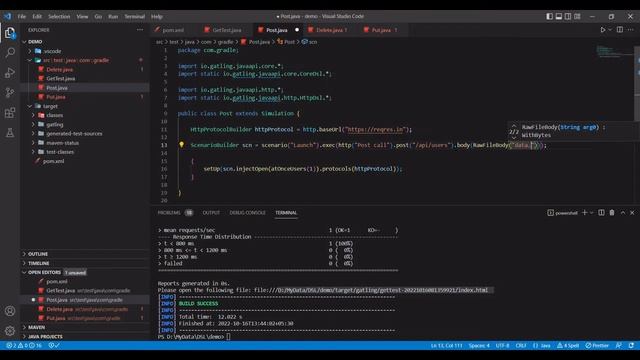Open notifications bell in status bar
This screenshot has width=640, height=360.
click(631, 345)
